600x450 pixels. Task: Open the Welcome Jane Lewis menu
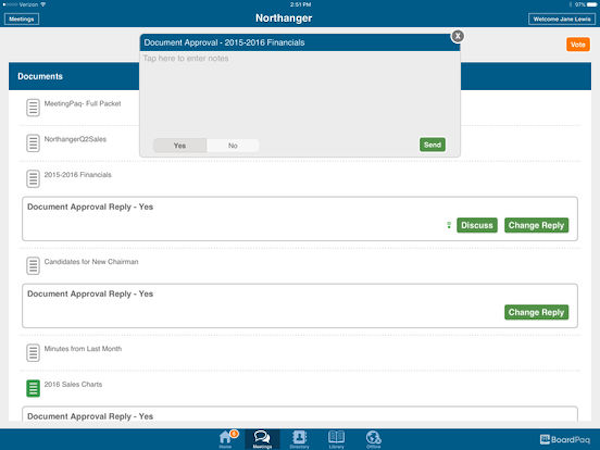(x=562, y=19)
